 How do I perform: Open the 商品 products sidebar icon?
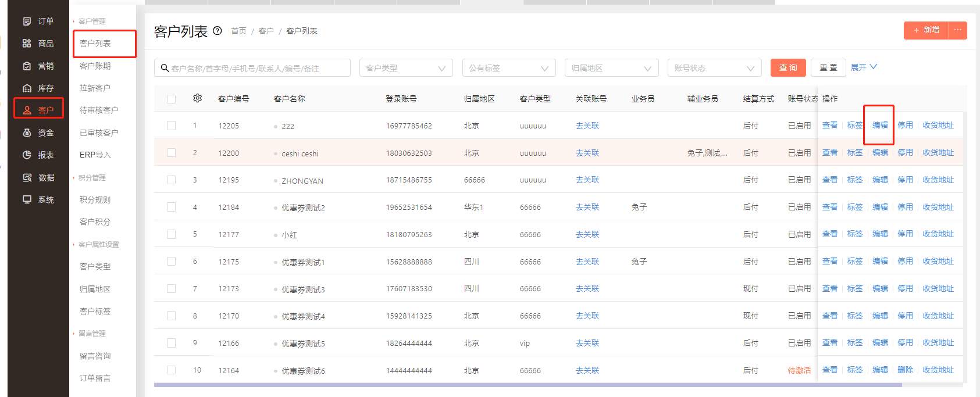[x=27, y=44]
